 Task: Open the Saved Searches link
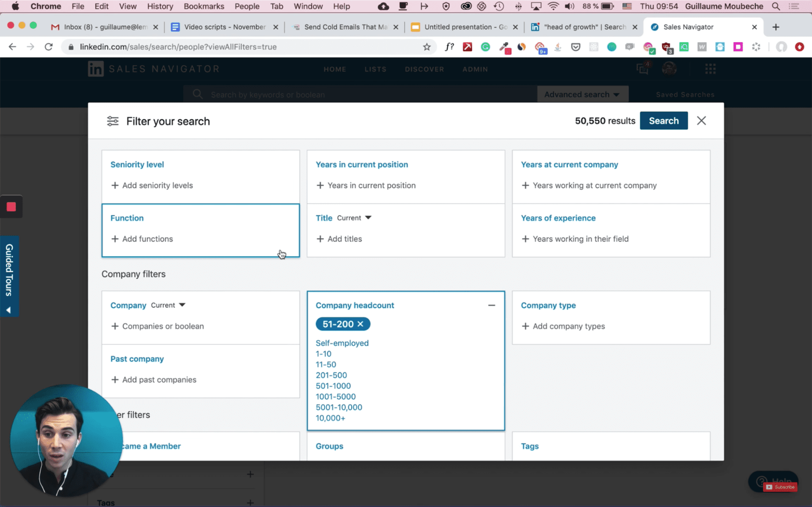[685, 94]
